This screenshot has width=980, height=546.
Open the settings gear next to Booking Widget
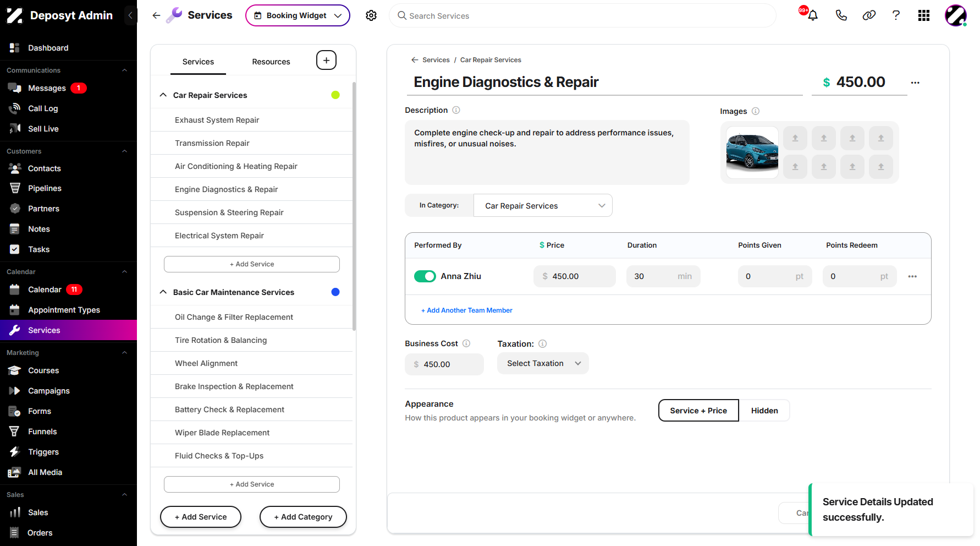click(x=371, y=15)
